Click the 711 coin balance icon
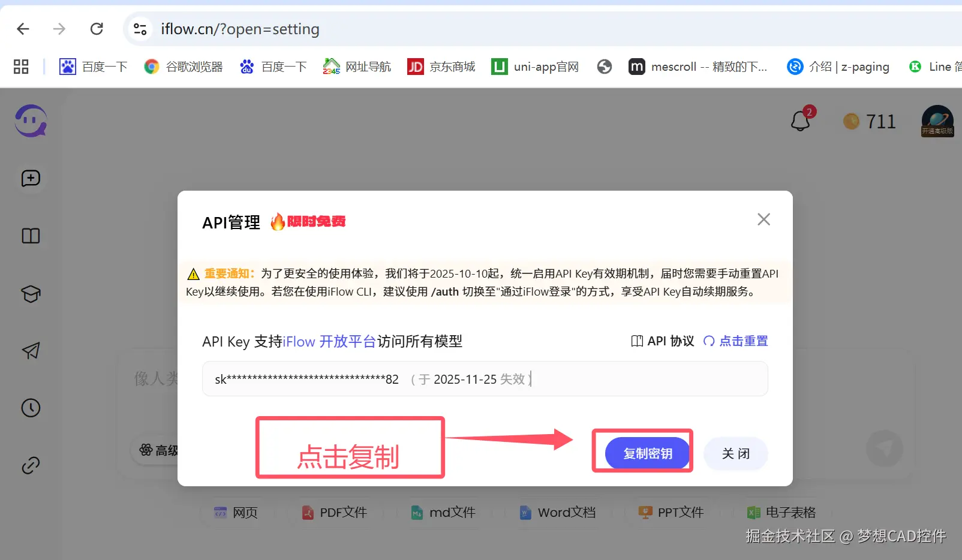The width and height of the screenshot is (962, 560). [850, 121]
